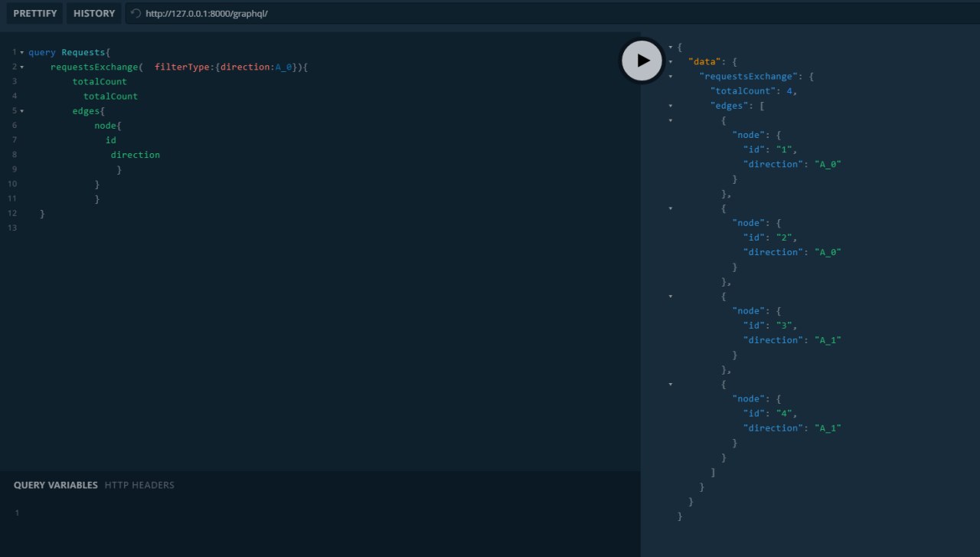
Task: Click the response line "id": "1"
Action: click(x=770, y=149)
